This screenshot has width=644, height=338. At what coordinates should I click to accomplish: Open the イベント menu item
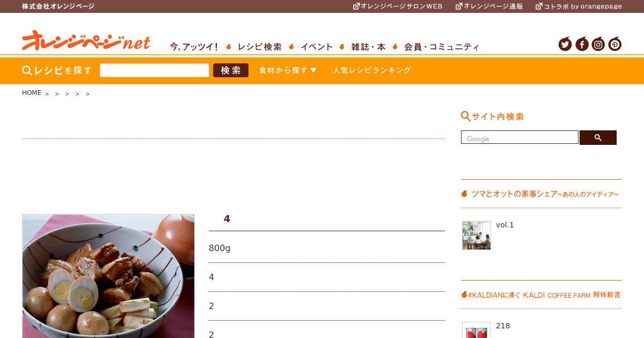317,47
